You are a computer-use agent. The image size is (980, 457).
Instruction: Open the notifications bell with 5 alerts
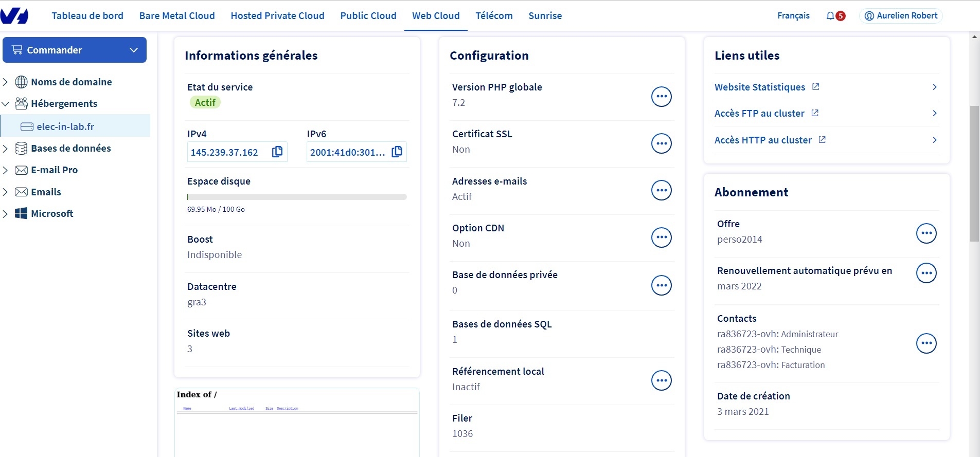[x=835, y=16]
